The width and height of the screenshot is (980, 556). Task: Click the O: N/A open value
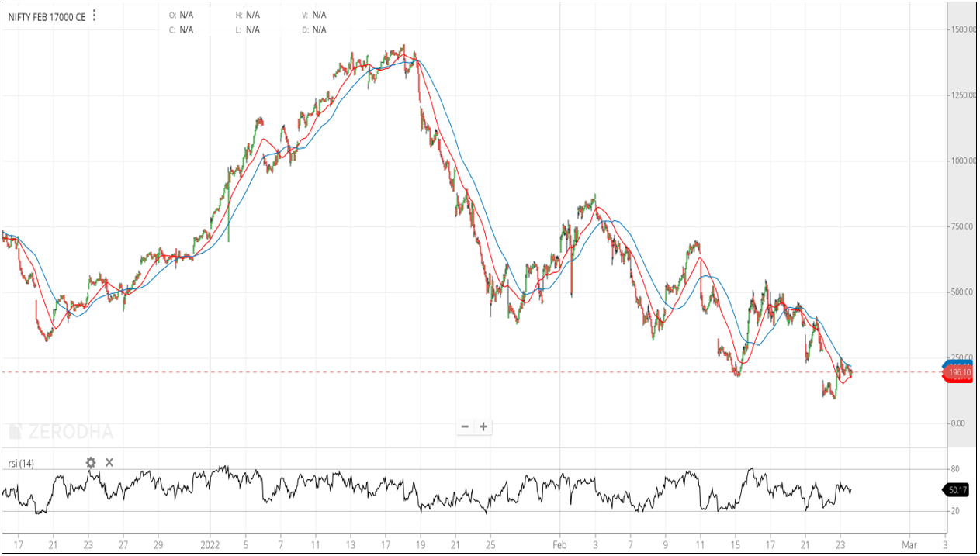(x=182, y=15)
